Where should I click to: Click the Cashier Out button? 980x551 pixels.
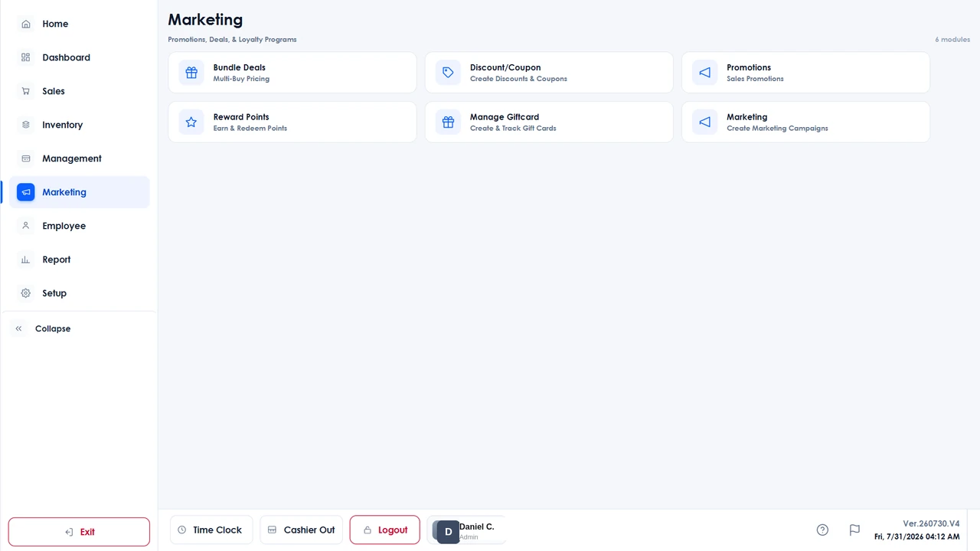tap(302, 530)
